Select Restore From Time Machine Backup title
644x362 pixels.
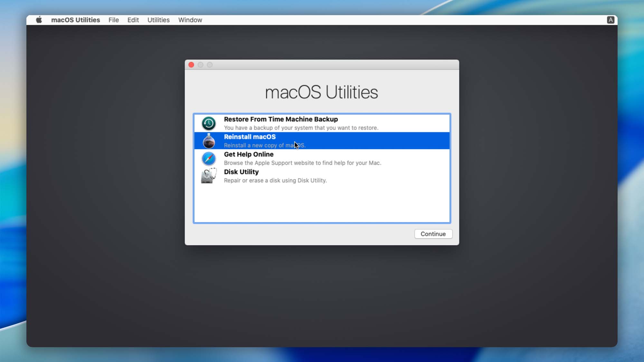point(281,119)
